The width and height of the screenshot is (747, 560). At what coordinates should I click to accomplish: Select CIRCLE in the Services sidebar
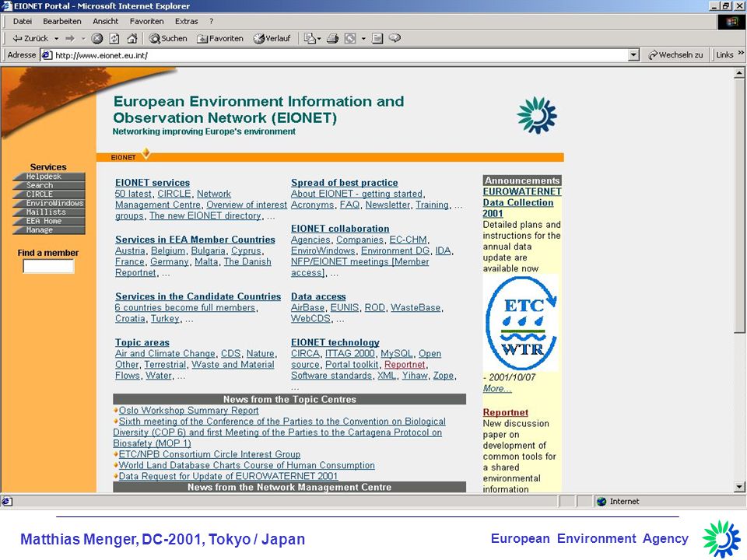click(x=48, y=194)
